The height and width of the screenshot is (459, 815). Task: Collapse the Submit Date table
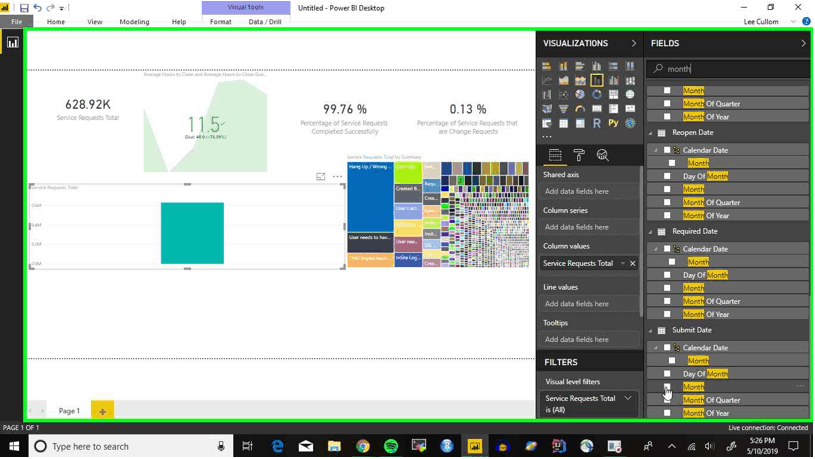click(x=651, y=331)
